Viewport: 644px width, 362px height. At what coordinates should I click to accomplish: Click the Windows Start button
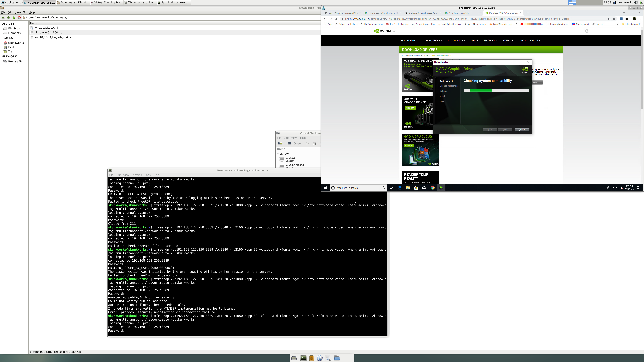point(326,188)
